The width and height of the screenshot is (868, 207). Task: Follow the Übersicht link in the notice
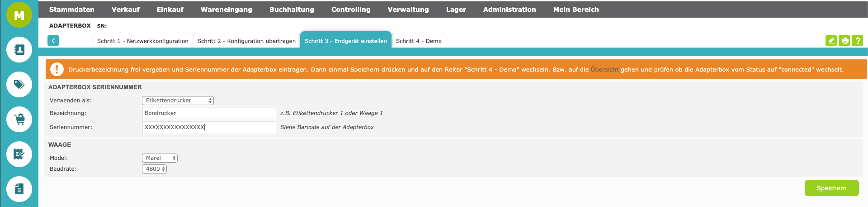604,70
